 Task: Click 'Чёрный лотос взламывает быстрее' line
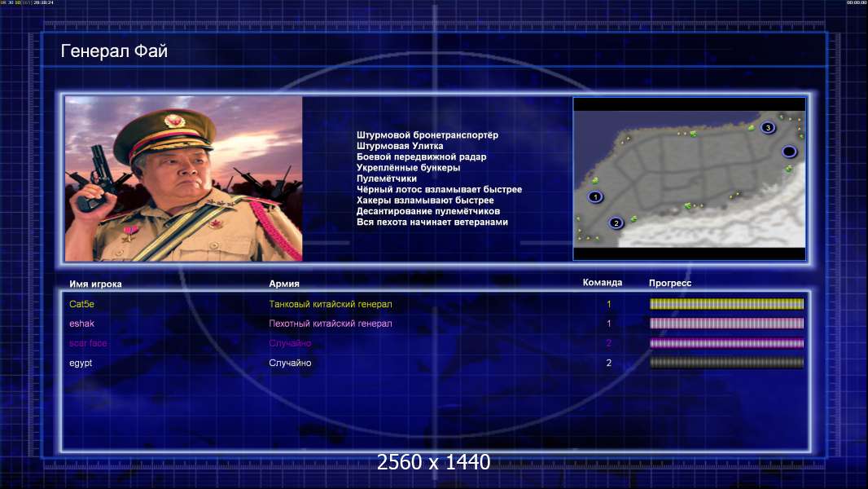coord(439,189)
